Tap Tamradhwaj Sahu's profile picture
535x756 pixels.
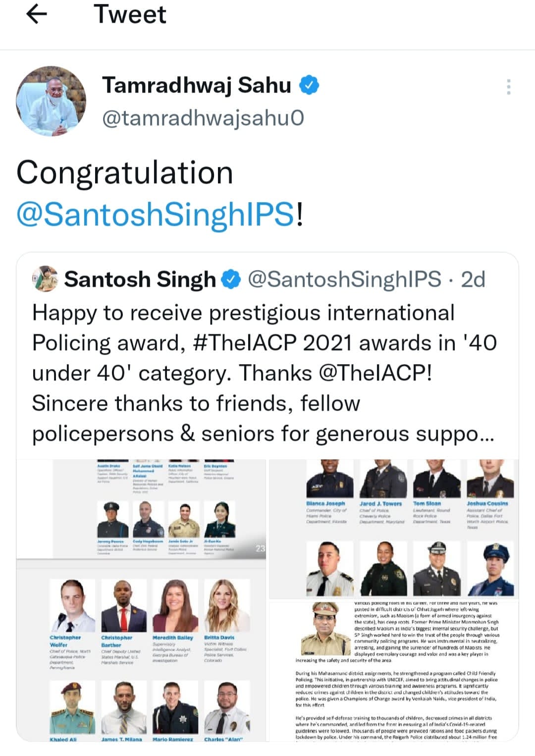pyautogui.click(x=51, y=102)
